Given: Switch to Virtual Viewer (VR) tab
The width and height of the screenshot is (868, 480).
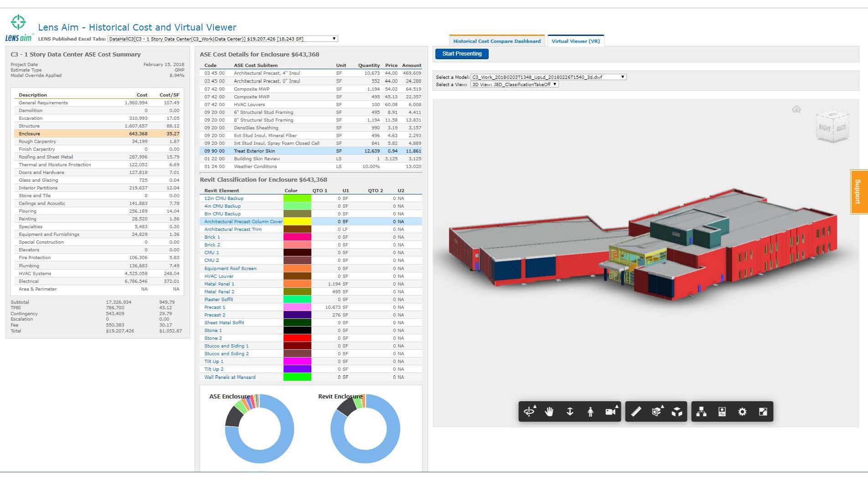Looking at the screenshot, I should pos(576,41).
